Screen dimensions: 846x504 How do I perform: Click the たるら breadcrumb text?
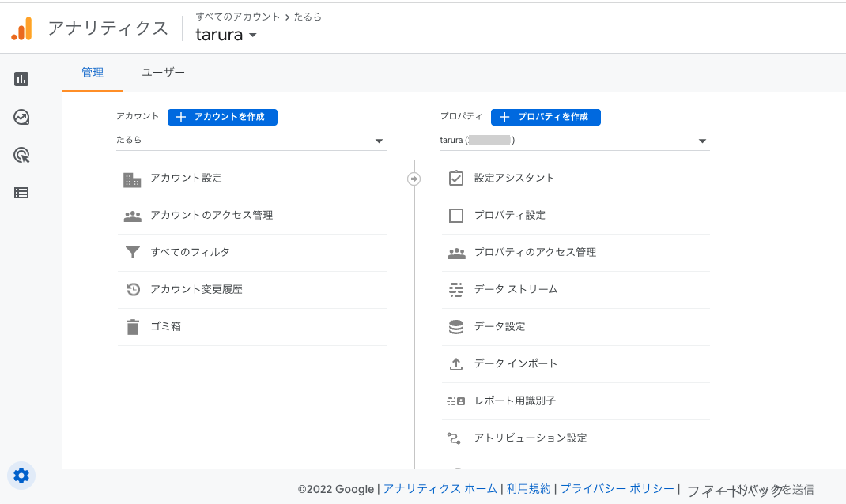[308, 17]
